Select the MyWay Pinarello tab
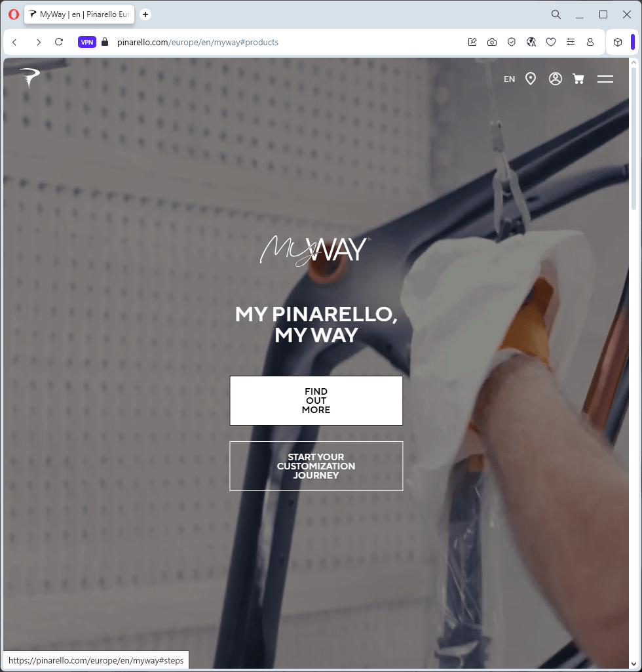The width and height of the screenshot is (642, 672). 80,14
